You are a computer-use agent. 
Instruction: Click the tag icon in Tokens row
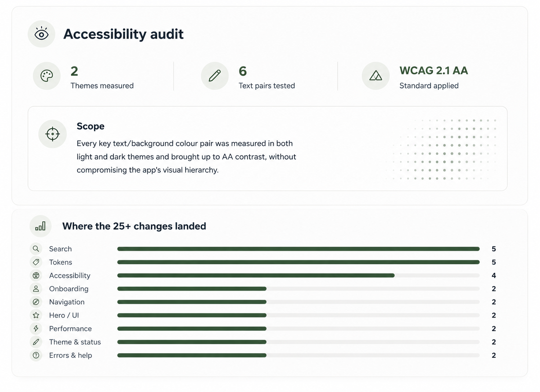click(x=36, y=262)
